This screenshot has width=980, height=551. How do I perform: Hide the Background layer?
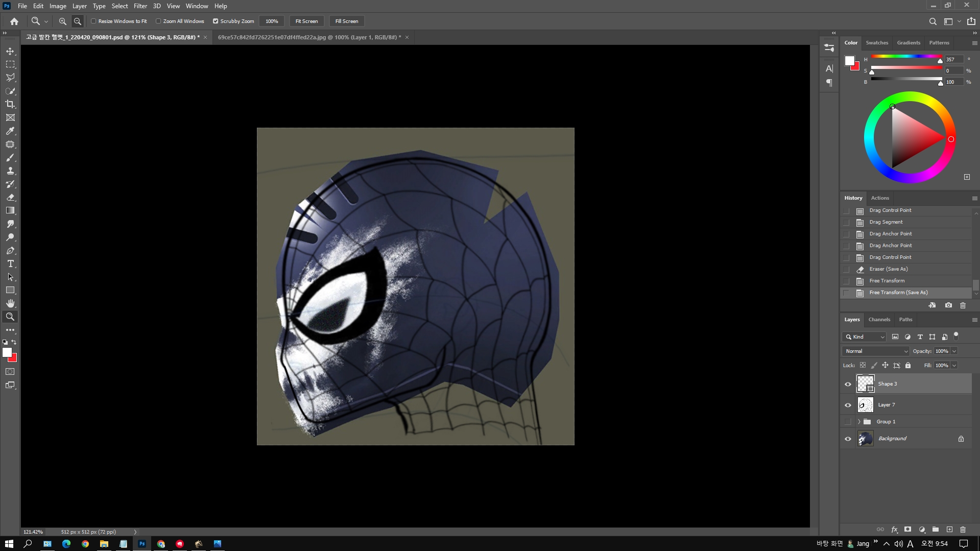click(848, 439)
